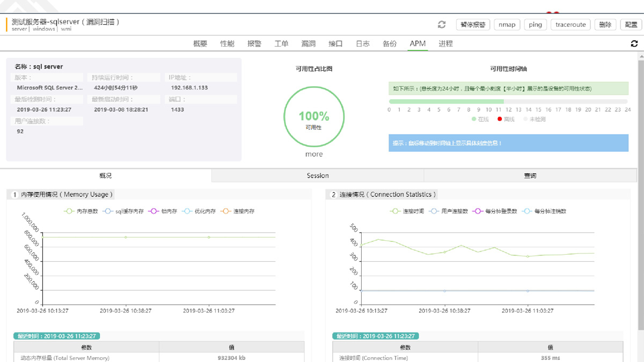Image resolution: width=644 pixels, height=362 pixels.
Task: Switch to the Session sub-tab
Action: tap(318, 175)
